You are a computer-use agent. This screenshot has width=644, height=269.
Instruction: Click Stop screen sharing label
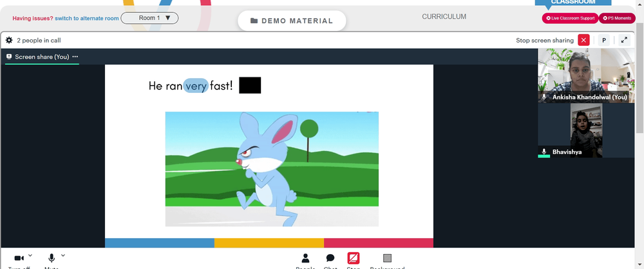tap(545, 40)
